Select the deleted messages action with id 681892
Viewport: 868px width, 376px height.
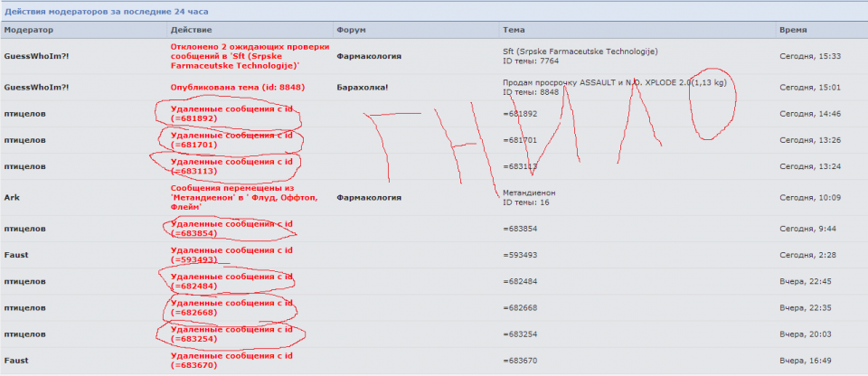pos(231,114)
